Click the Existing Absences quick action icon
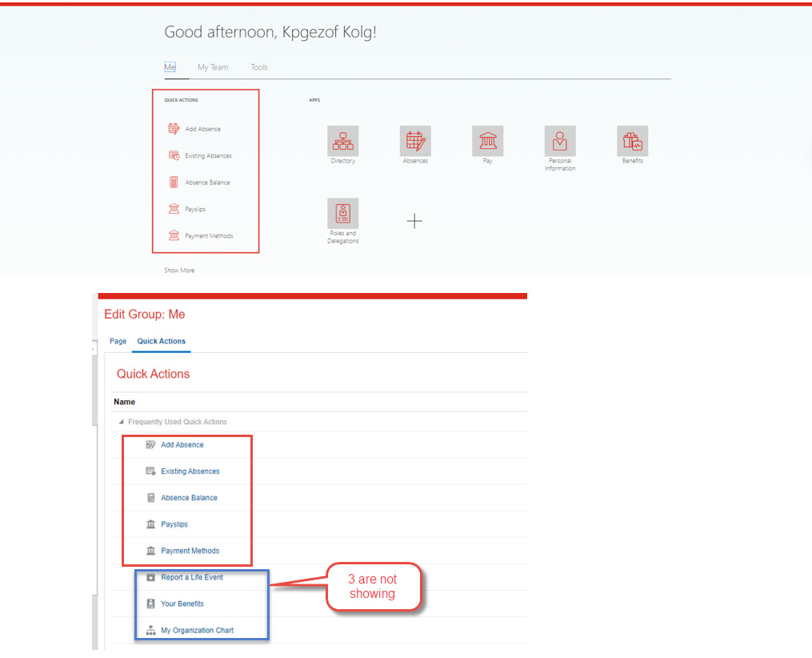812x658 pixels. coord(174,155)
